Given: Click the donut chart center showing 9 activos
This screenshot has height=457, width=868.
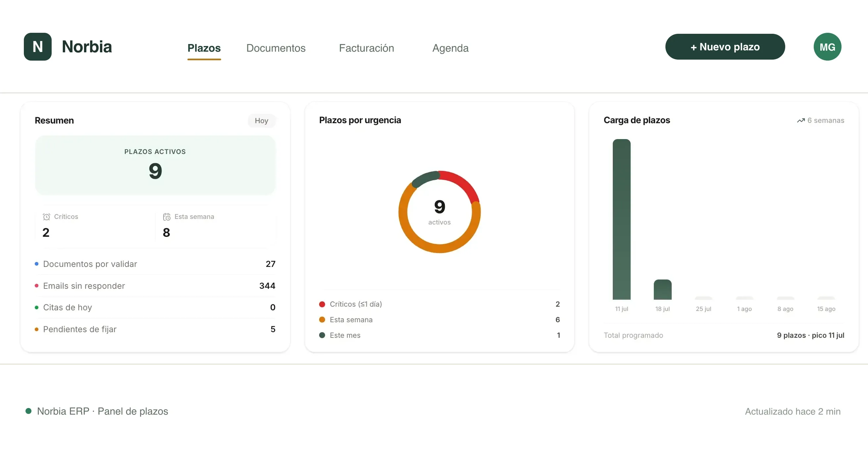Looking at the screenshot, I should [x=439, y=212].
